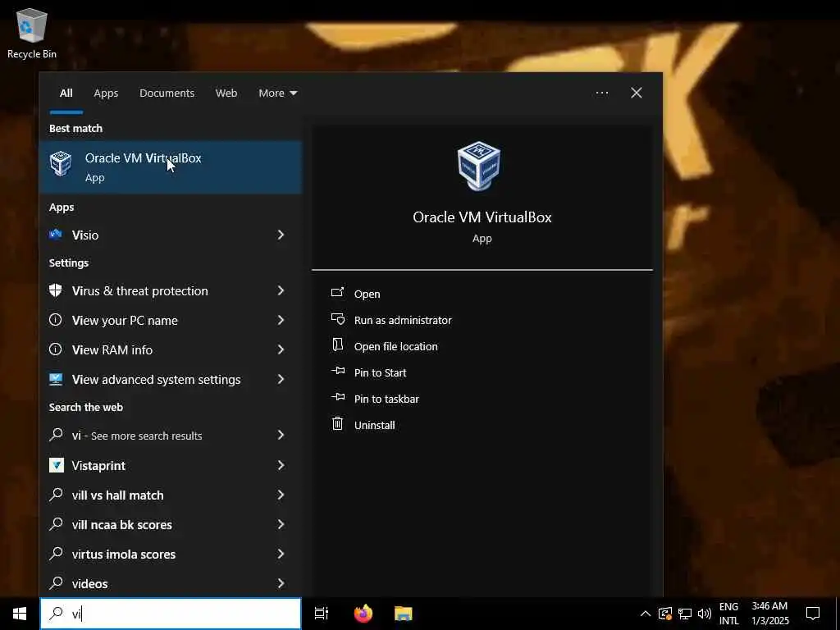Click the Vistaprint logo icon
Viewport: 840px width, 630px height.
point(57,465)
